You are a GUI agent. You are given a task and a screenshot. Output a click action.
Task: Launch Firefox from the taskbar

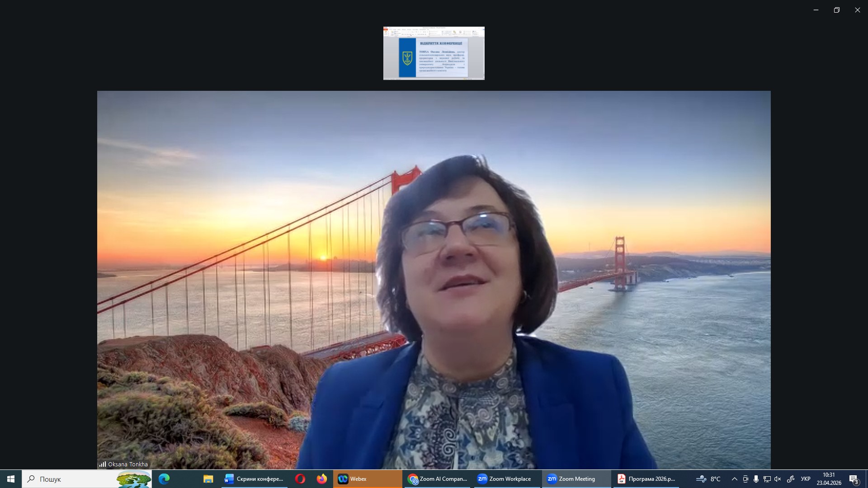click(322, 479)
